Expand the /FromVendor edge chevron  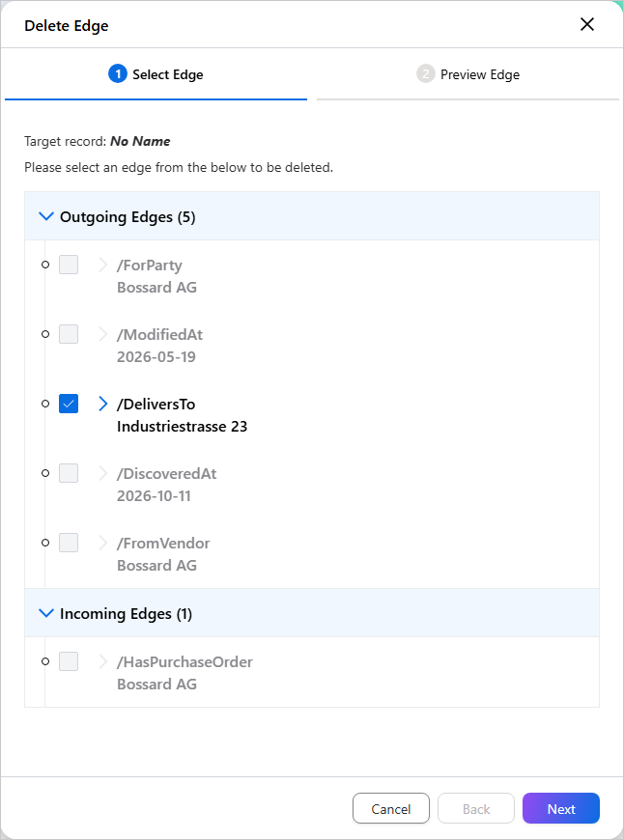(x=103, y=543)
